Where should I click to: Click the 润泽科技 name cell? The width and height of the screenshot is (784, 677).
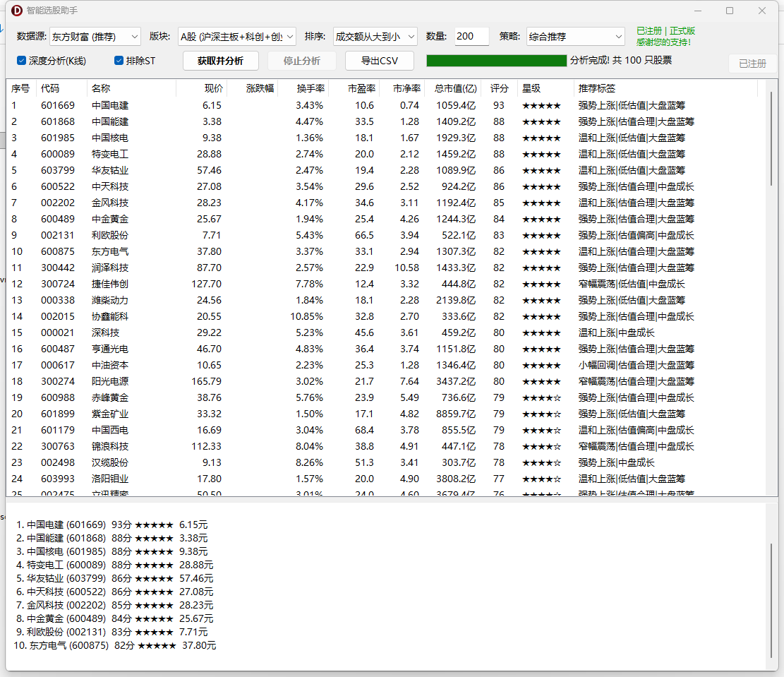click(110, 268)
